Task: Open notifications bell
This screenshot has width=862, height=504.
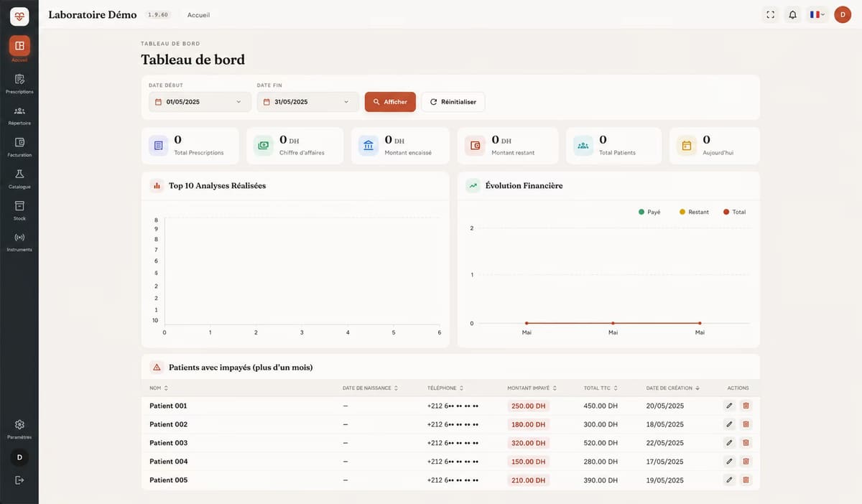Action: coord(792,14)
